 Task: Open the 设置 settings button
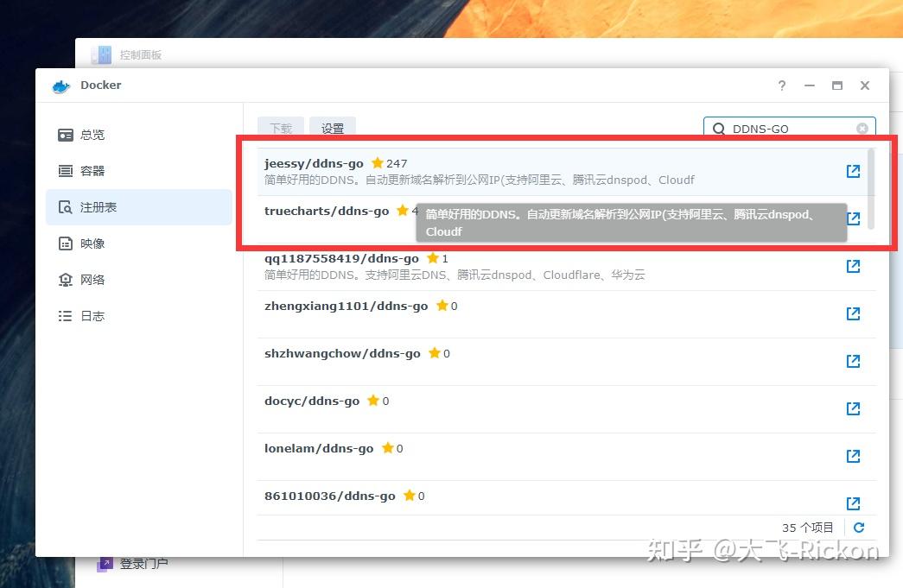(x=332, y=128)
